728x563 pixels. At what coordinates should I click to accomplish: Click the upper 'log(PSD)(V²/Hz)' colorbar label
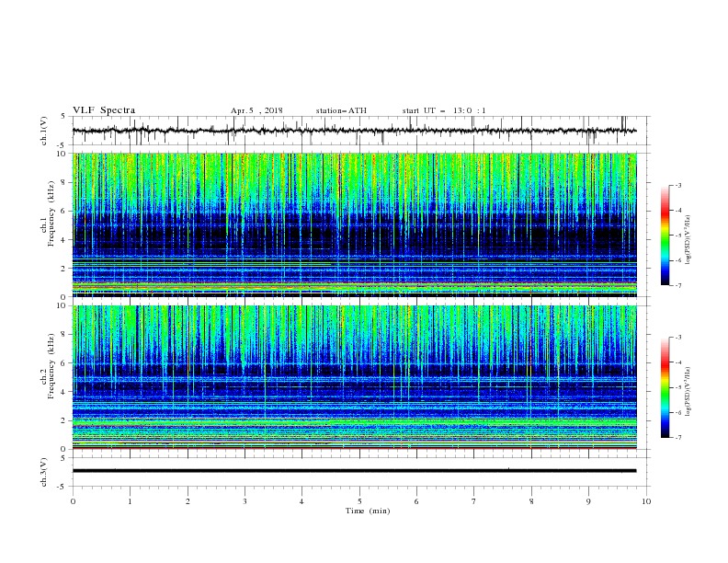688,240
